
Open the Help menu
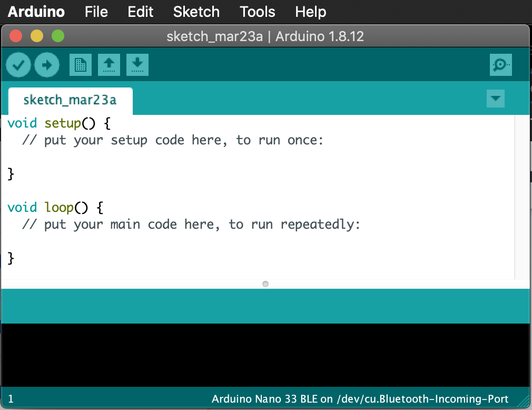click(310, 12)
